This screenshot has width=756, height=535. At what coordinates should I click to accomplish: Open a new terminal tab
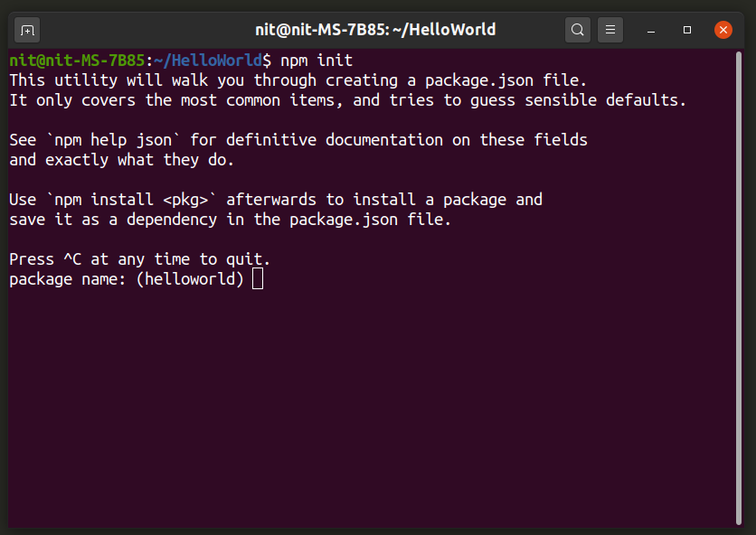(x=28, y=30)
